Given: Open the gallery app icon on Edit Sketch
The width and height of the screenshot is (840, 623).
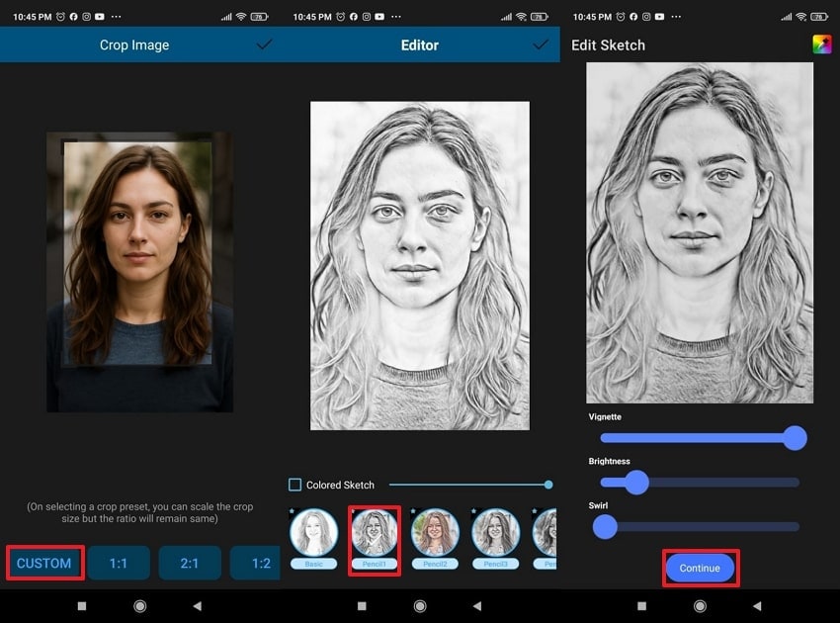Looking at the screenshot, I should (825, 44).
